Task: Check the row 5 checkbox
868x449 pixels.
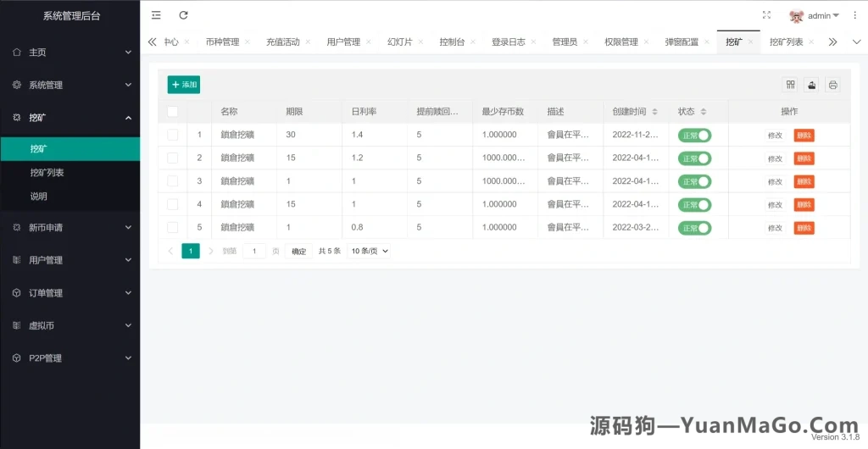Action: point(173,228)
